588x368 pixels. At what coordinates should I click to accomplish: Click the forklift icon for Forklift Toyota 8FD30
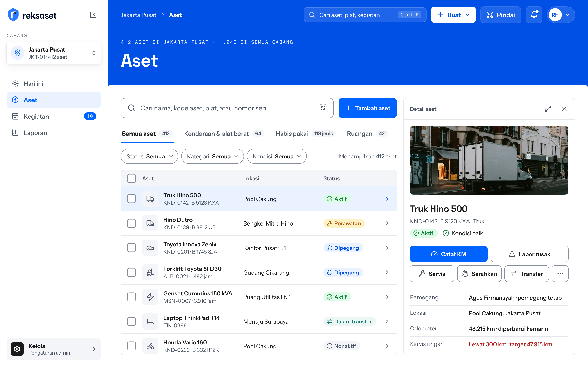(150, 272)
